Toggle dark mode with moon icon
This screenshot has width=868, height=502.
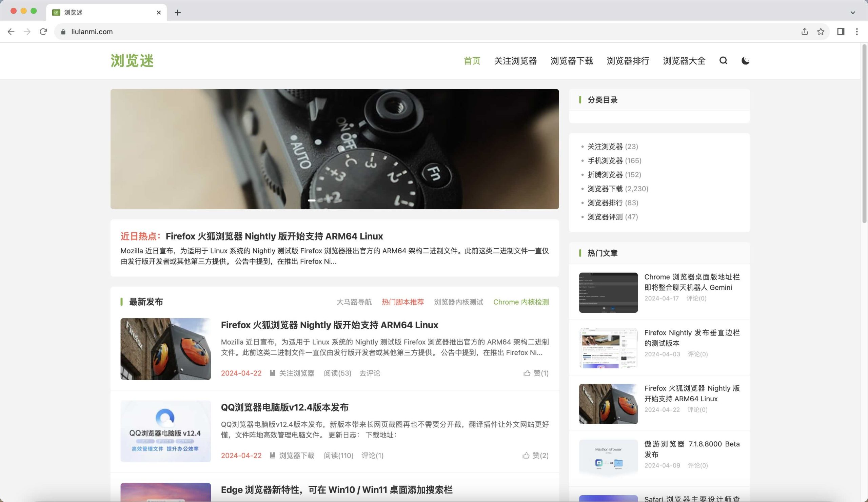point(745,61)
